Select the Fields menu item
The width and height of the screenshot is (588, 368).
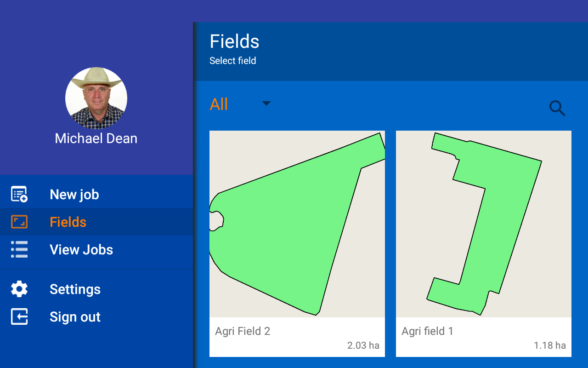coord(96,222)
